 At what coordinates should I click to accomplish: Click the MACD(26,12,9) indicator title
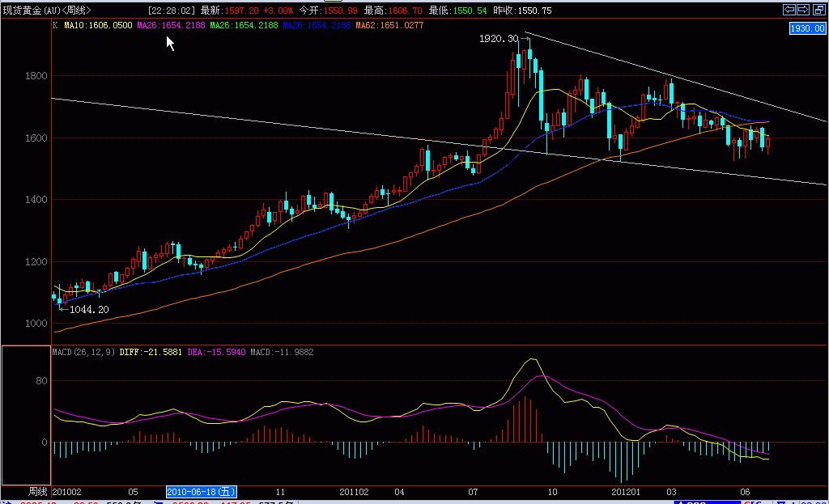tap(83, 352)
